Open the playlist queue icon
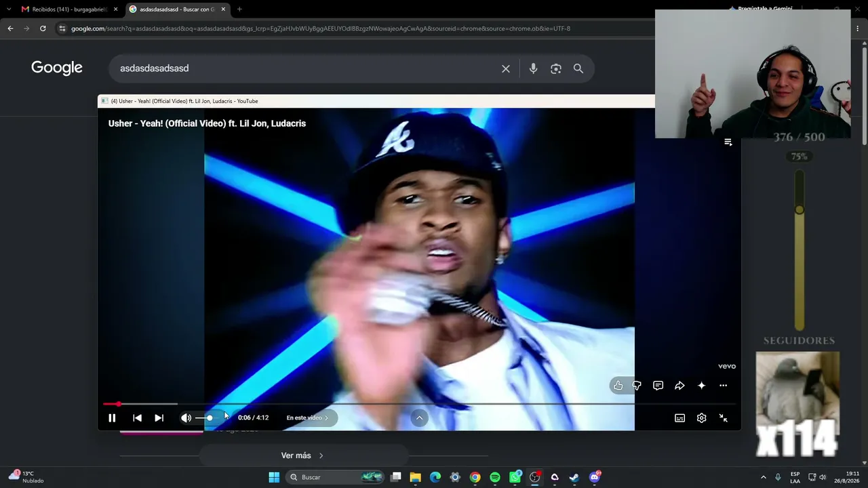868x488 pixels. [x=728, y=142]
